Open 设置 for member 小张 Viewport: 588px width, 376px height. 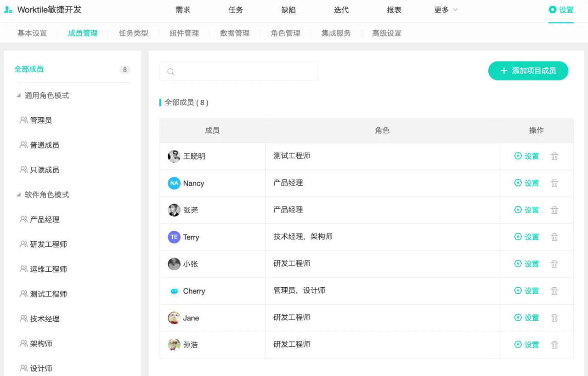pos(526,264)
